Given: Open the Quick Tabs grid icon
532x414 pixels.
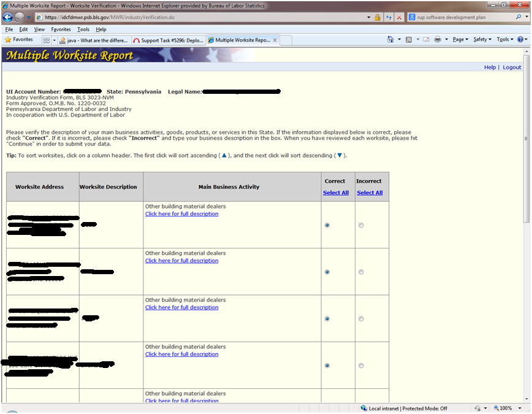Looking at the screenshot, I should click(47, 40).
